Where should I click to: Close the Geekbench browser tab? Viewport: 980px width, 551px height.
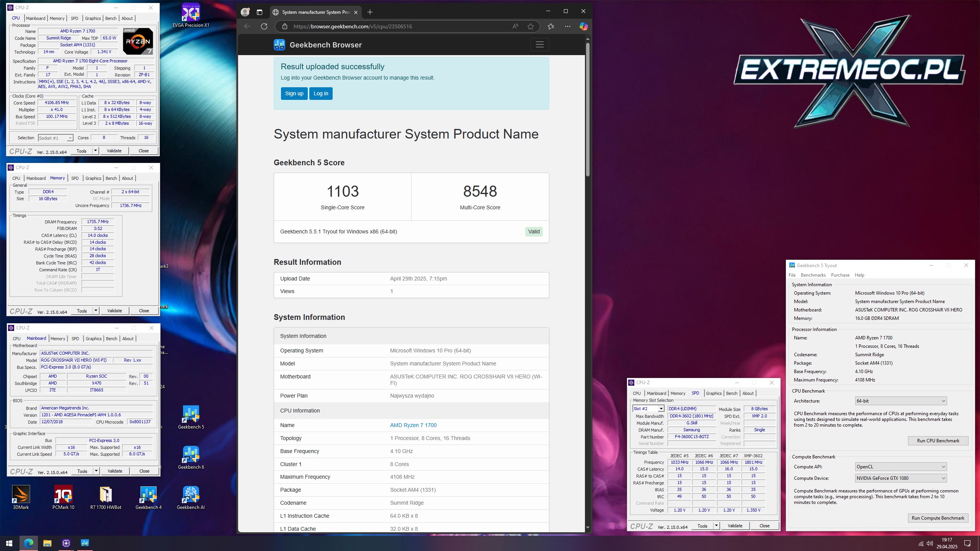click(x=356, y=12)
